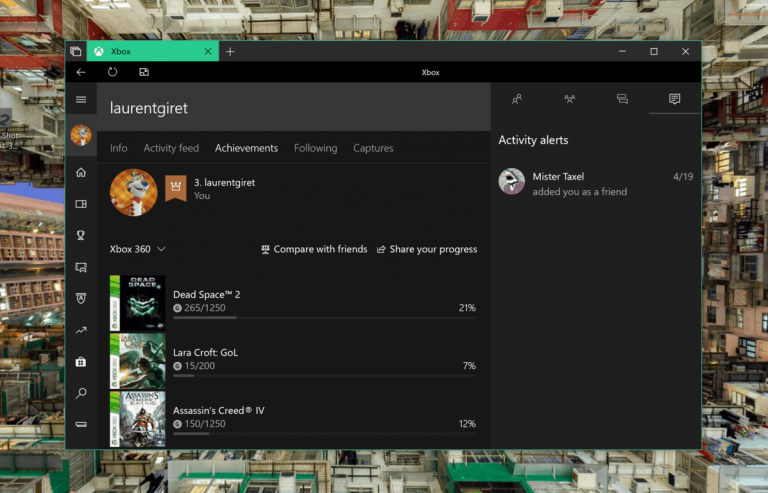Open a new tab with plus icon
This screenshot has height=493, width=768.
(x=230, y=51)
